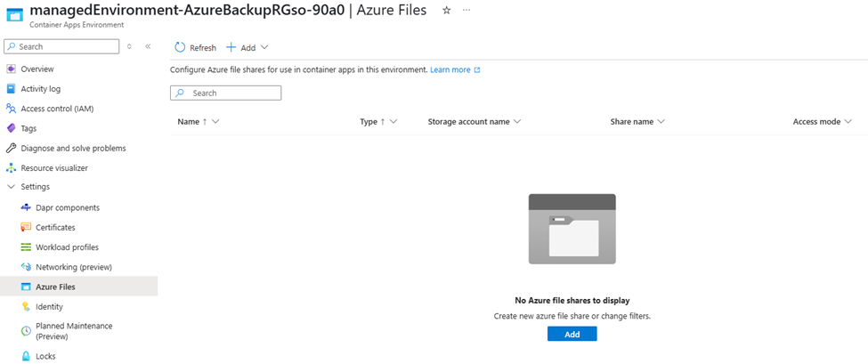
Task: Collapse the Settings section chevron
Action: [11, 187]
